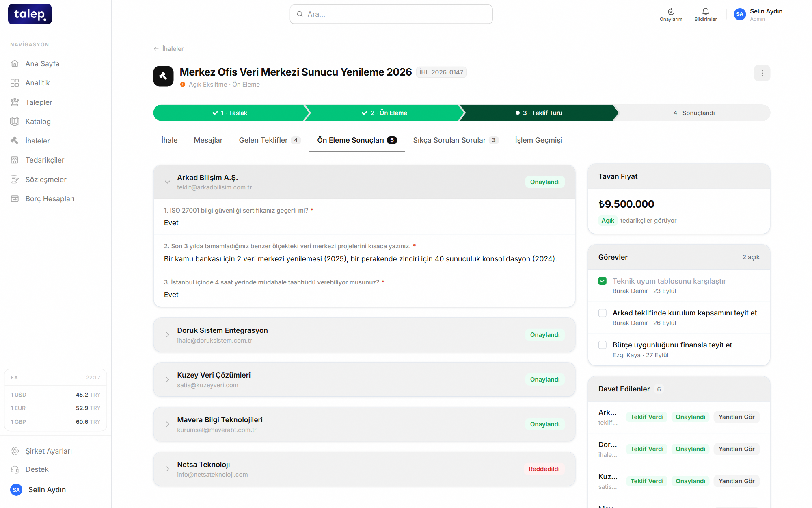Go back via the İhaleler breadcrumb link
Image resolution: width=812 pixels, height=508 pixels.
168,49
